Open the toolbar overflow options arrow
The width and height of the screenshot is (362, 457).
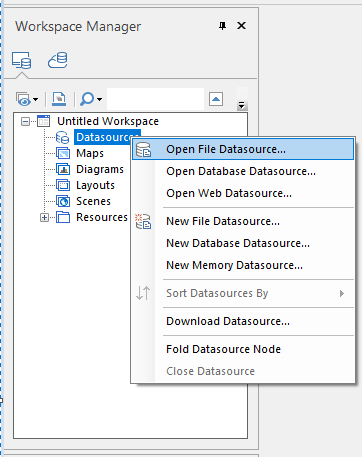[x=242, y=105]
